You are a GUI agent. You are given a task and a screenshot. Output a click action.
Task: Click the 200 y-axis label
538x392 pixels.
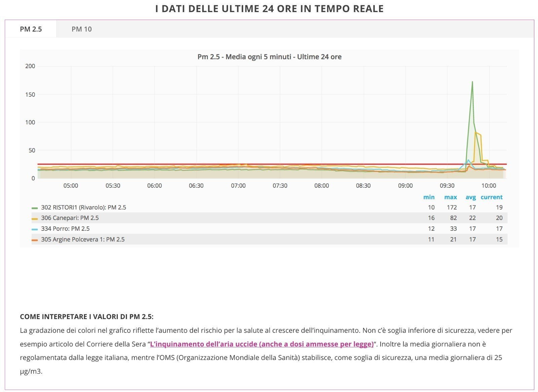pyautogui.click(x=30, y=66)
